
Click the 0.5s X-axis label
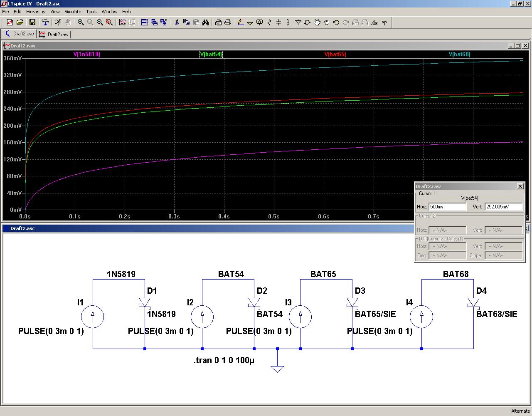pyautogui.click(x=274, y=216)
